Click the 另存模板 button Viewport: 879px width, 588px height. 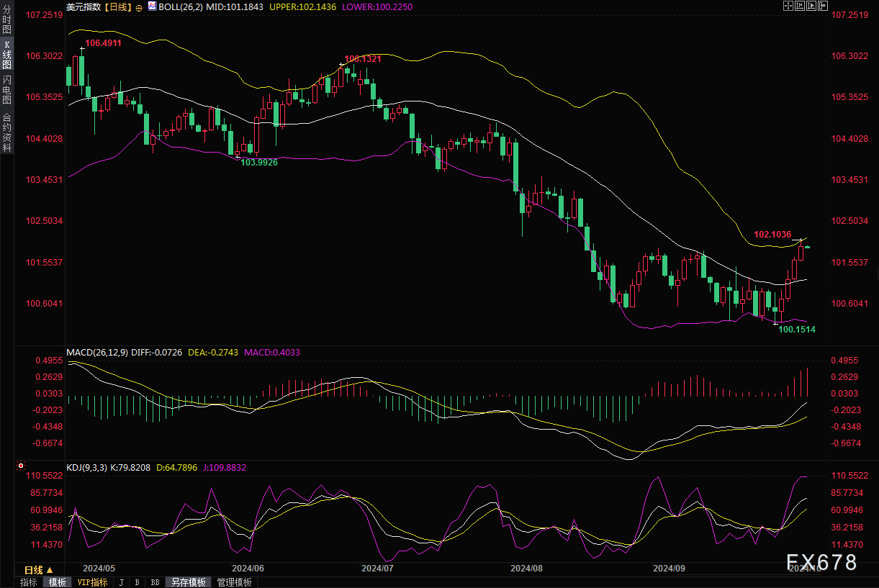click(x=188, y=582)
